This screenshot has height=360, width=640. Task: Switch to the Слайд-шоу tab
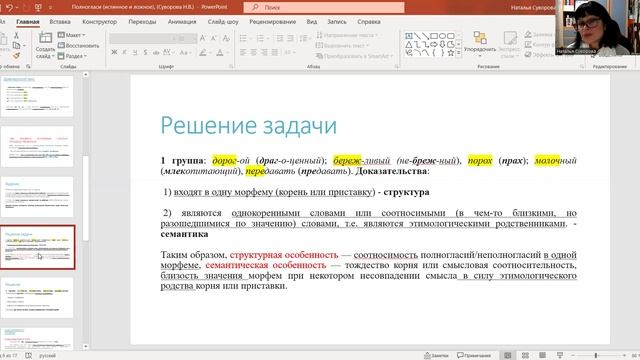(223, 22)
